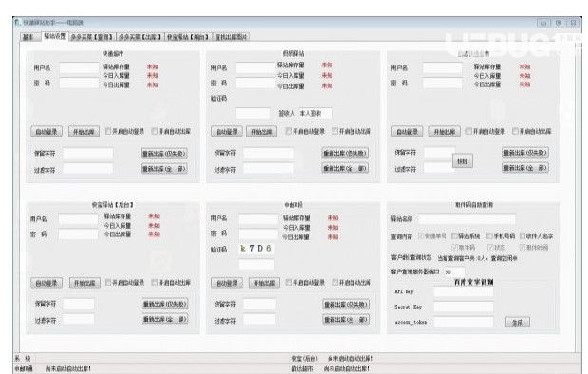Viewport: 588px width, 374px height.
Task: Open the 多多买菜【出库】 tab
Action: (140, 37)
